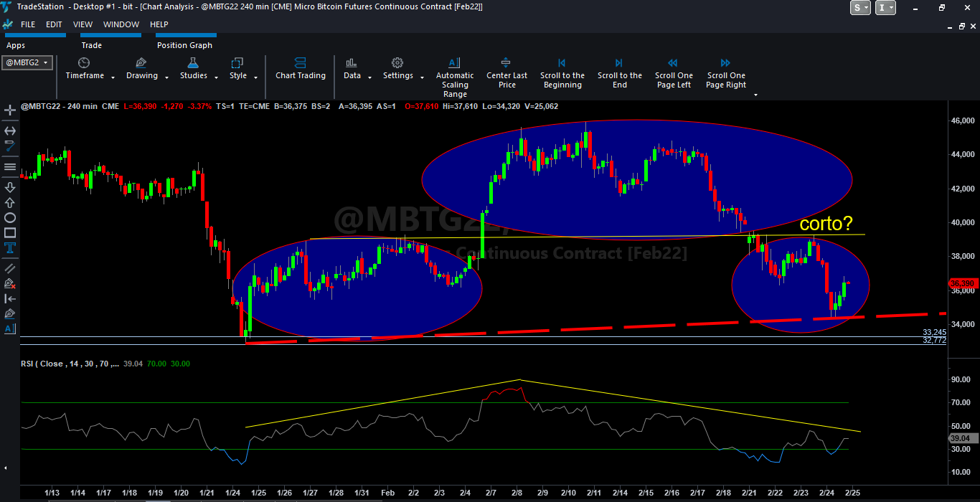Expand the Settings dropdown arrow
Screen dimensions: 980x502
coord(422,77)
